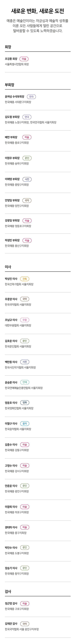Click the page title 새로운 변화, 새로운 도전
The width and height of the screenshot is (76, 644).
(x=38, y=11)
